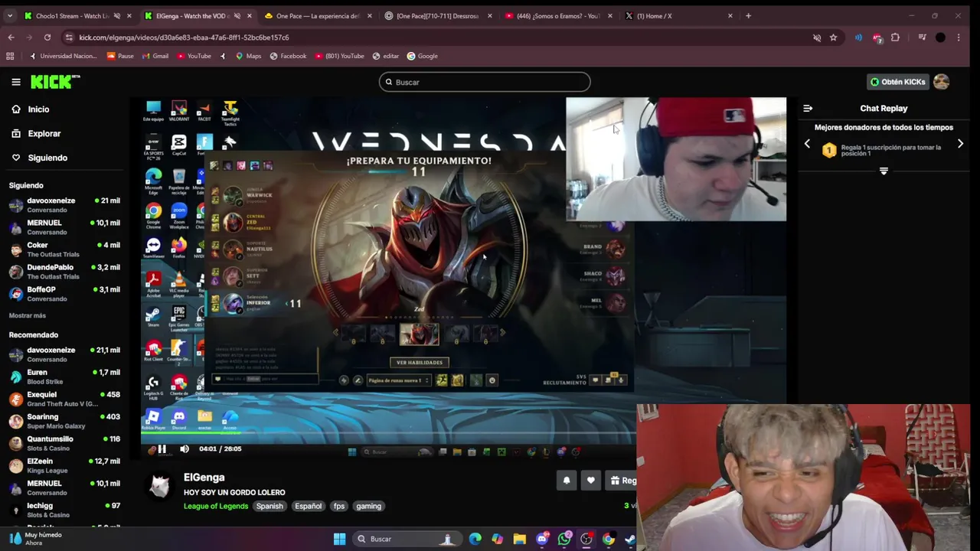View site information icon beside URL

click(69, 37)
